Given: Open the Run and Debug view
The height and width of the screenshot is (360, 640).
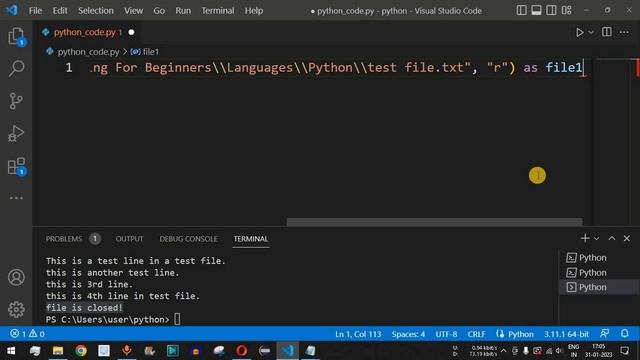Looking at the screenshot, I should (16, 133).
